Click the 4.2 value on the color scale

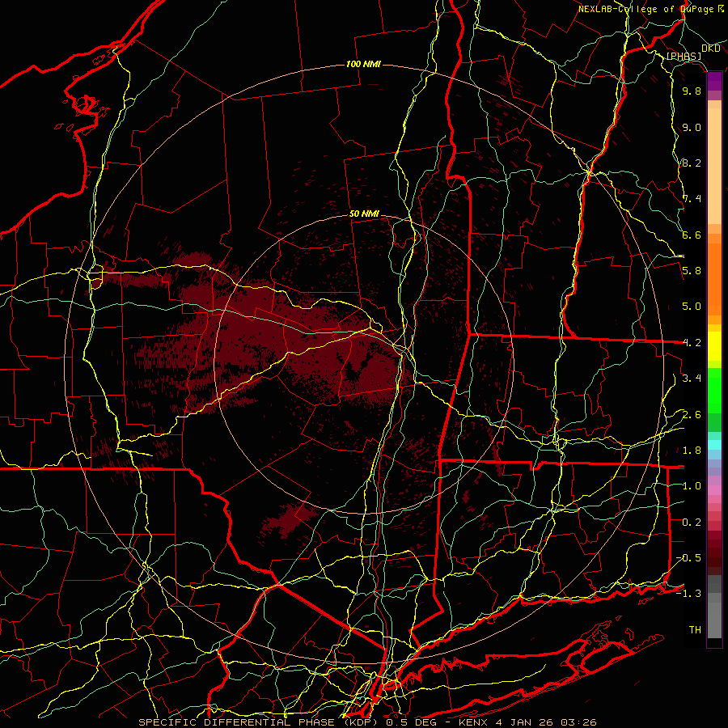[x=692, y=343]
